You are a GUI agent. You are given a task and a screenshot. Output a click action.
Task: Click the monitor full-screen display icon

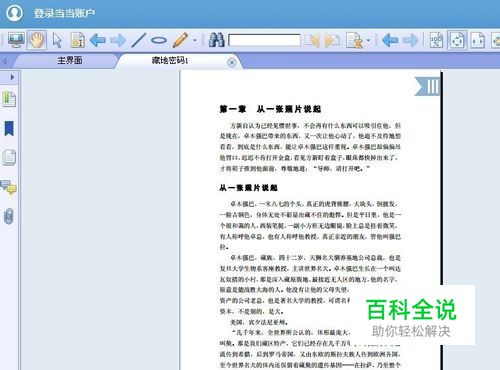tap(16, 40)
